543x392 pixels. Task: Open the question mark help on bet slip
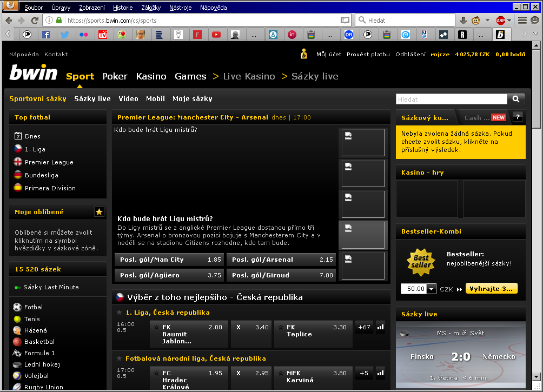coord(518,117)
